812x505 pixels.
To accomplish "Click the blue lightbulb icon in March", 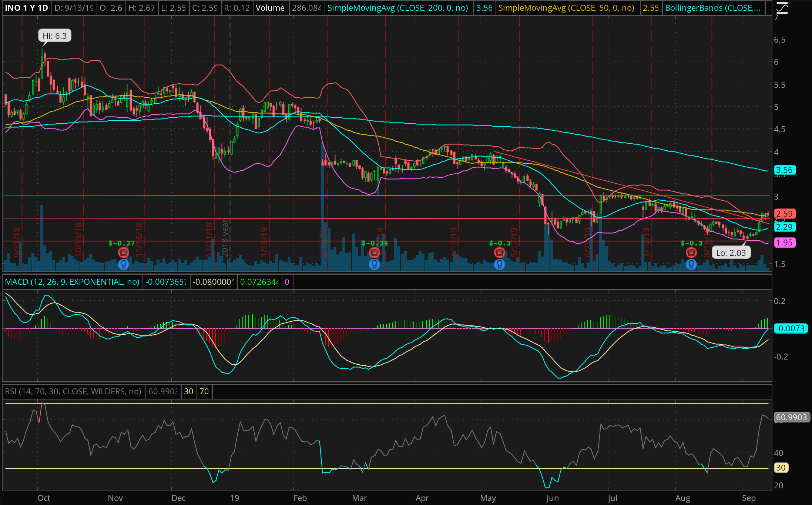I will (x=374, y=264).
